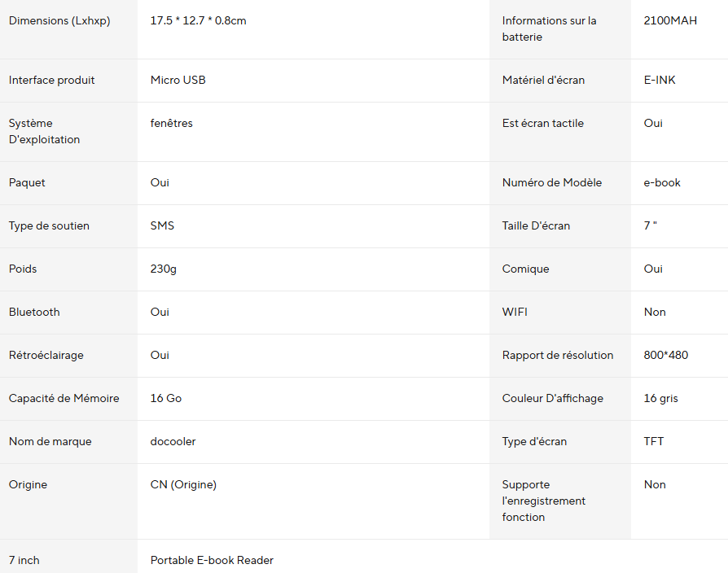The height and width of the screenshot is (573, 728).
Task: Click the "Rétroéclairage" label
Action: pos(46,356)
